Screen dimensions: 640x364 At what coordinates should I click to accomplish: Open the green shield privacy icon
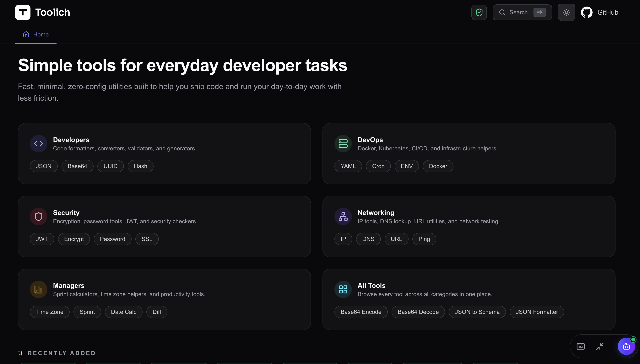[479, 12]
